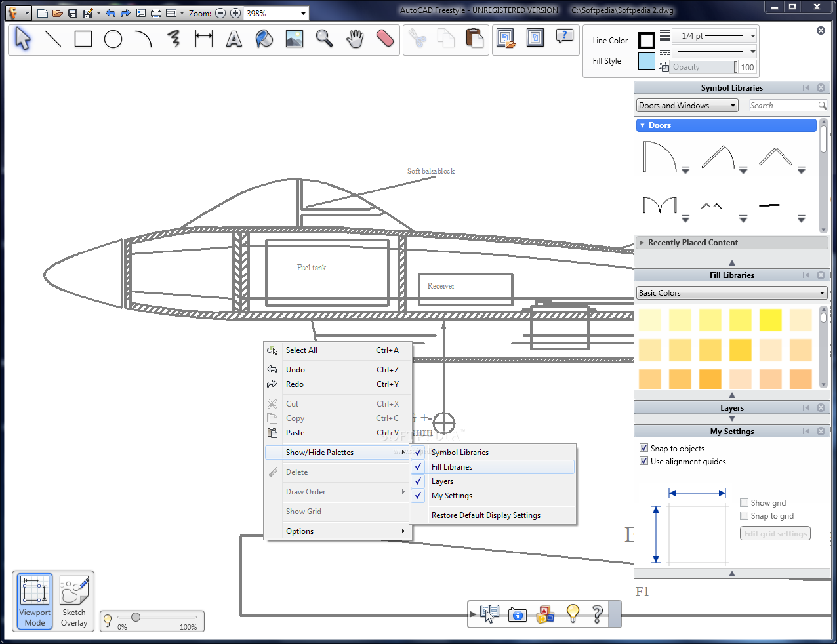Open the Doors and Windows dropdown
The height and width of the screenshot is (644, 837).
(x=687, y=106)
